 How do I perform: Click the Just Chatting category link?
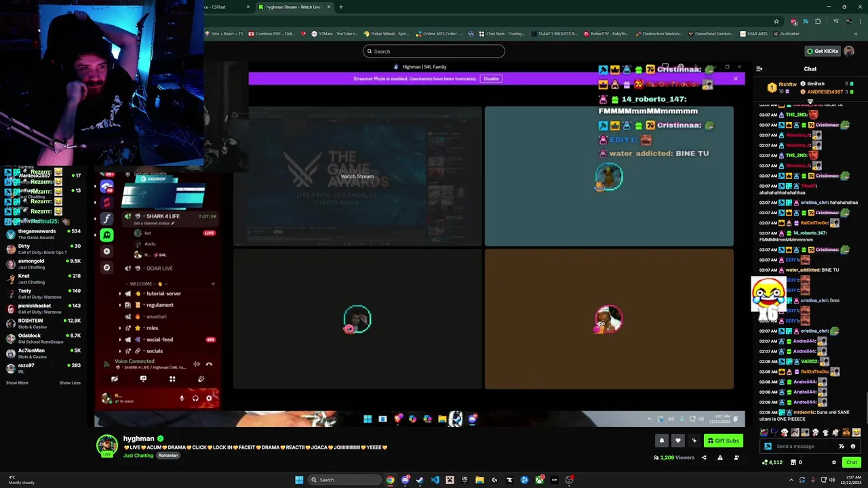[x=138, y=455]
